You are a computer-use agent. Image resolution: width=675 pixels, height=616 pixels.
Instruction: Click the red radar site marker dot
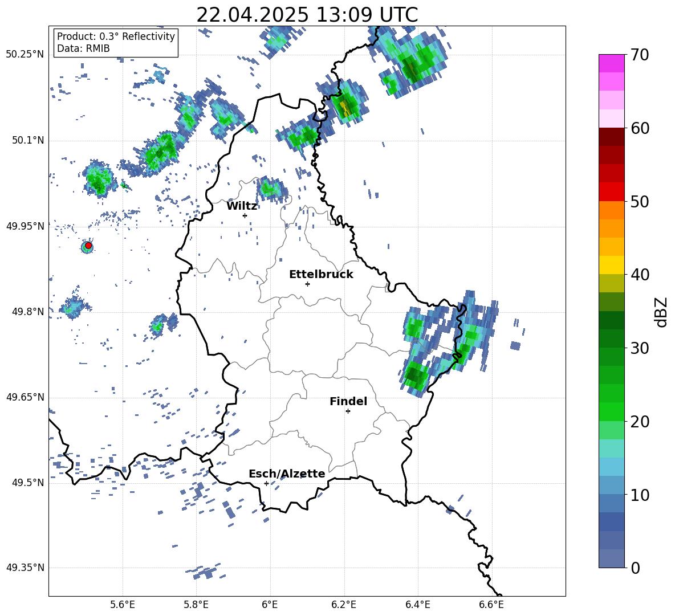click(x=88, y=246)
